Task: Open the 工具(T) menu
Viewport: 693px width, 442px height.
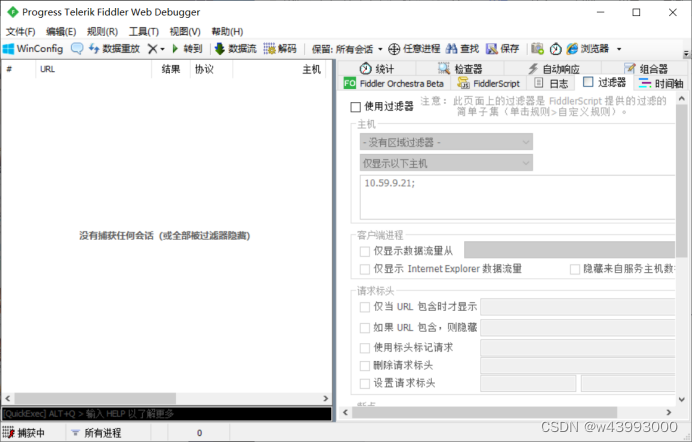Action: (x=144, y=31)
